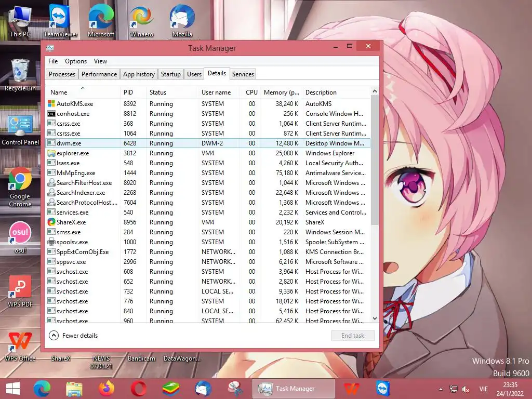Switch to the App history tab
The width and height of the screenshot is (532, 399).
(139, 74)
